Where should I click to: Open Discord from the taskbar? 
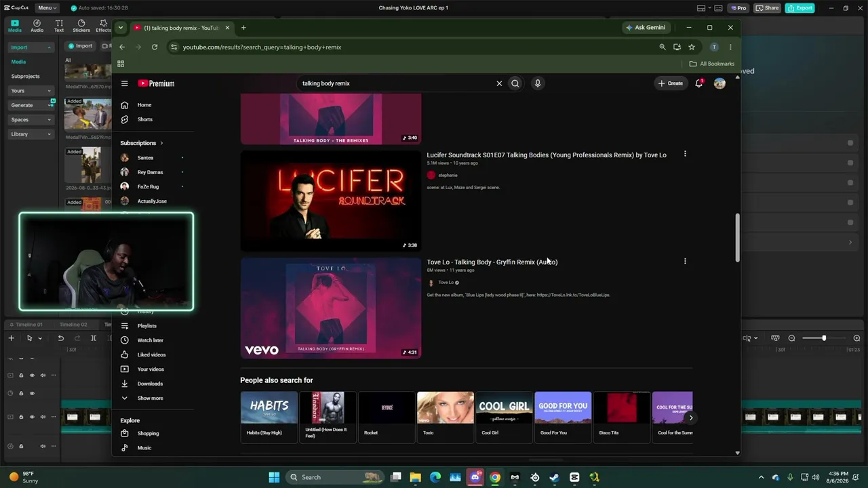475,477
